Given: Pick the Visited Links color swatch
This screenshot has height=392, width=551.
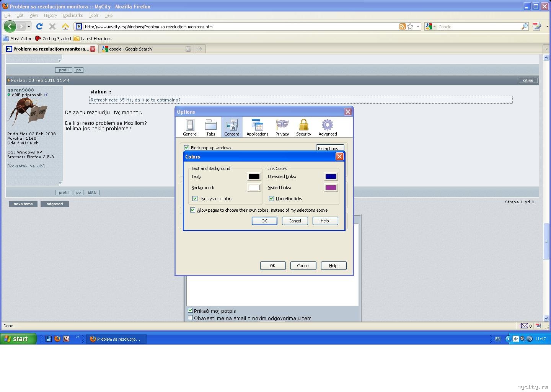Looking at the screenshot, I should [331, 188].
